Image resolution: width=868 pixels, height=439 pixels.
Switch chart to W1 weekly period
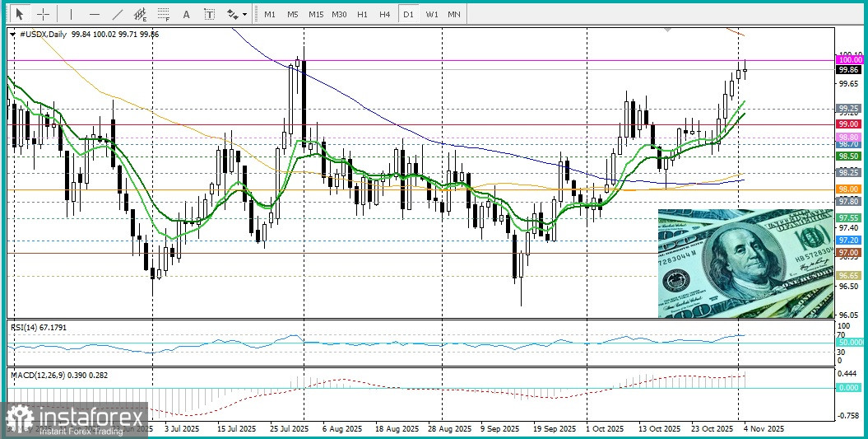tap(431, 14)
